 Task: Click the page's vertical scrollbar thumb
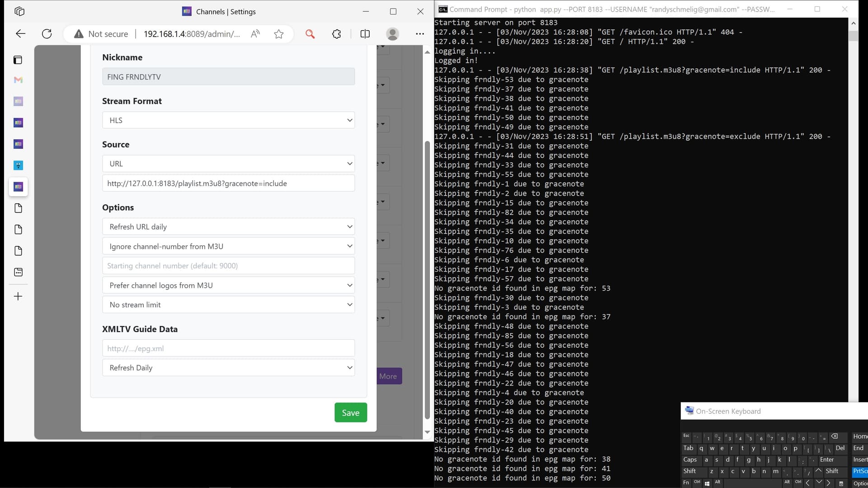coord(427,280)
